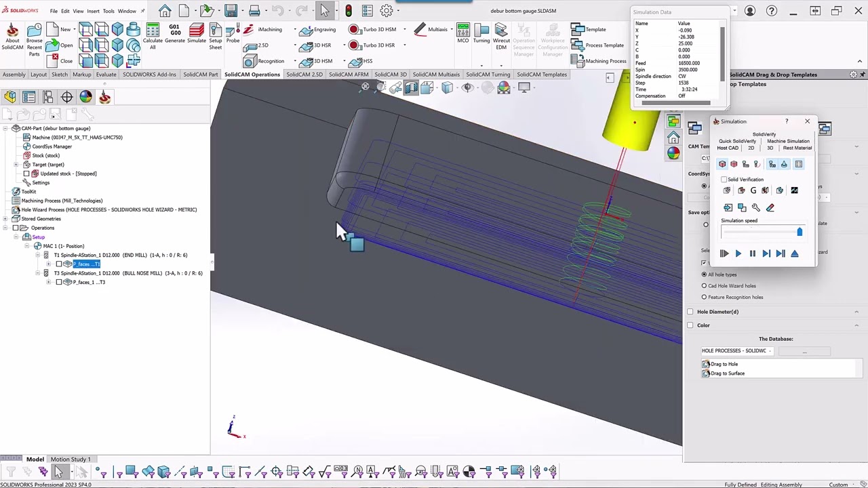Click the SolidCAM Manager tab icon
The height and width of the screenshot is (488, 868).
click(104, 97)
